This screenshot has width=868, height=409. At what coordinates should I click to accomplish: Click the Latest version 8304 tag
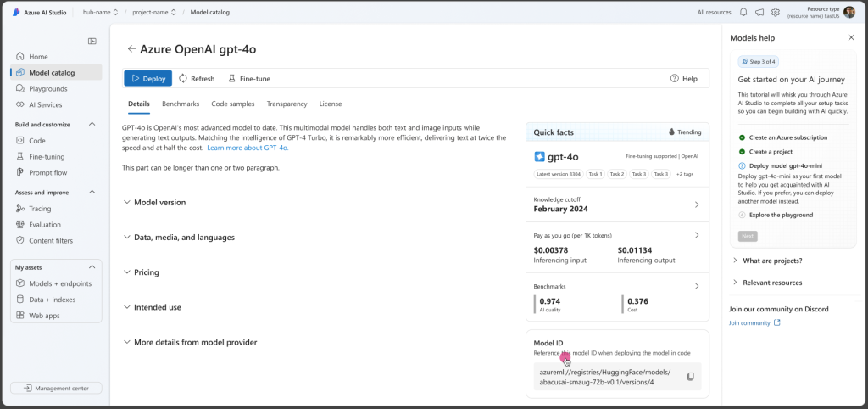click(x=559, y=174)
